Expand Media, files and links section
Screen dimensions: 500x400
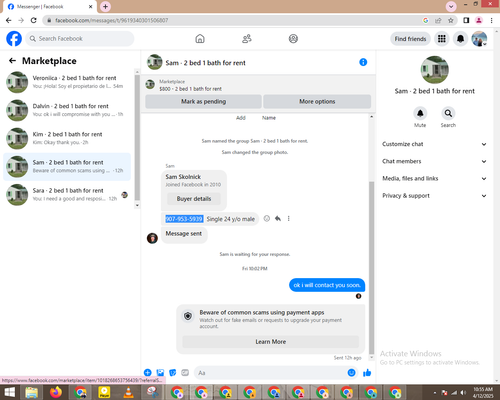pos(434,178)
